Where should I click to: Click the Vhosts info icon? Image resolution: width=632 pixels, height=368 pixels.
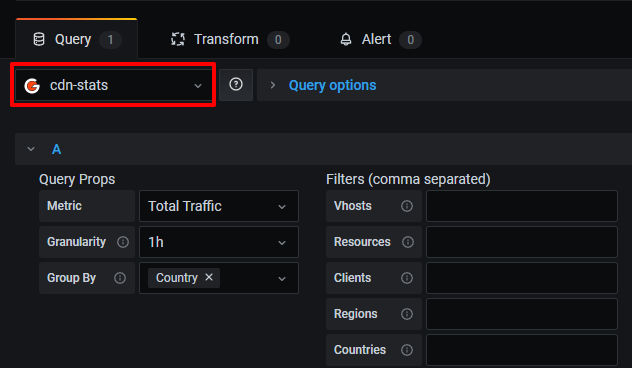click(x=407, y=206)
